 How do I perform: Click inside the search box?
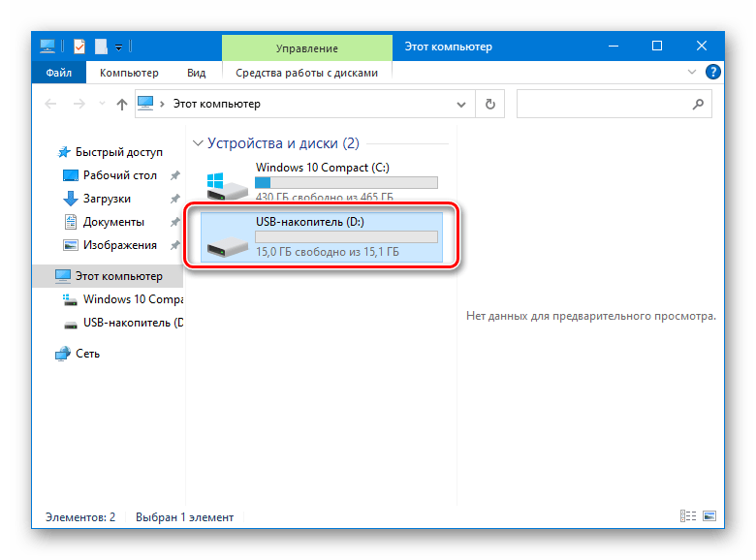pyautogui.click(x=601, y=104)
